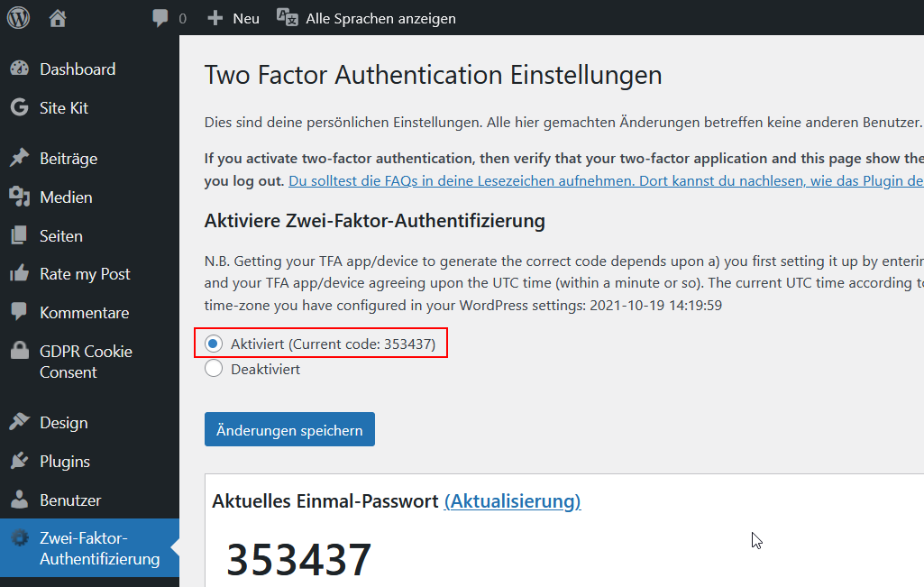Open the Seiten menu item
Viewport: 924px width, 587px height.
59,235
